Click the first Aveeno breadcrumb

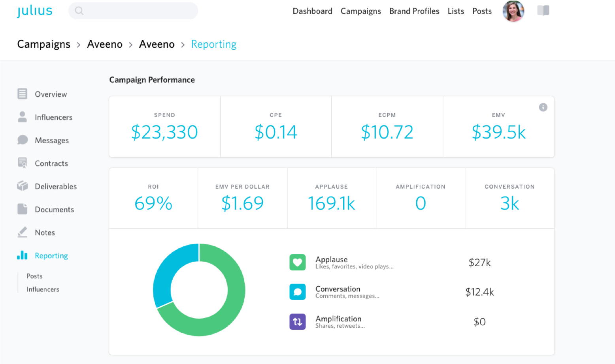pos(105,44)
